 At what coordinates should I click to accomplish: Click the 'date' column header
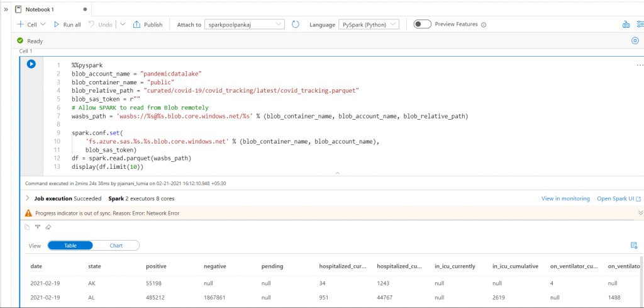pyautogui.click(x=36, y=266)
